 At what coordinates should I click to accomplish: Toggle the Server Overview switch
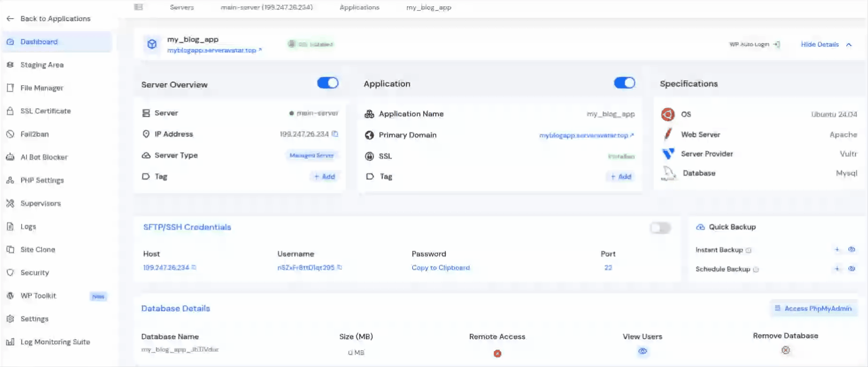(x=328, y=83)
